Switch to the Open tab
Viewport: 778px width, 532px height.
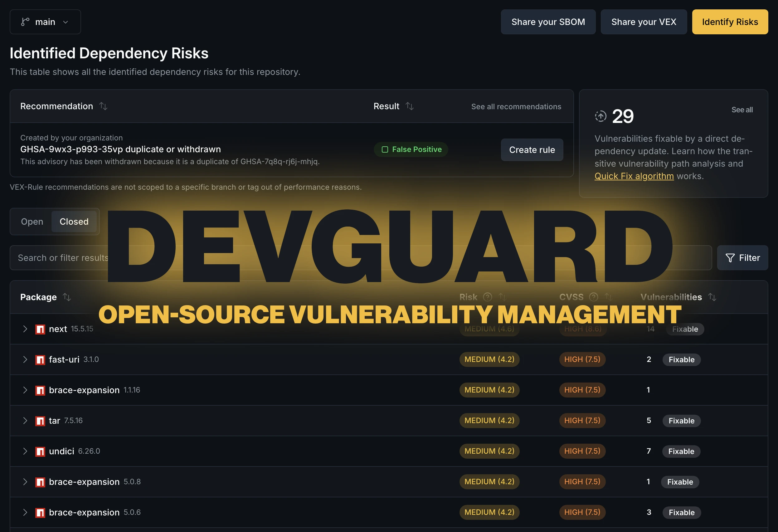click(32, 222)
